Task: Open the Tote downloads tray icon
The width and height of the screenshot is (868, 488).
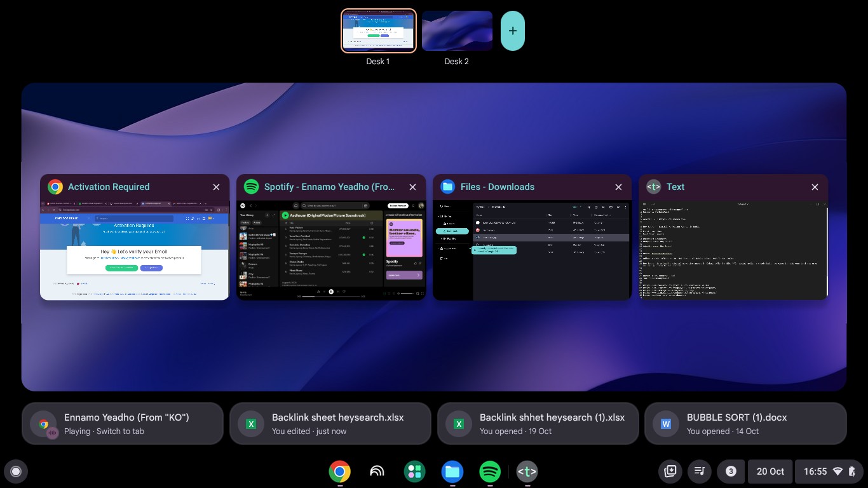Action: click(670, 471)
